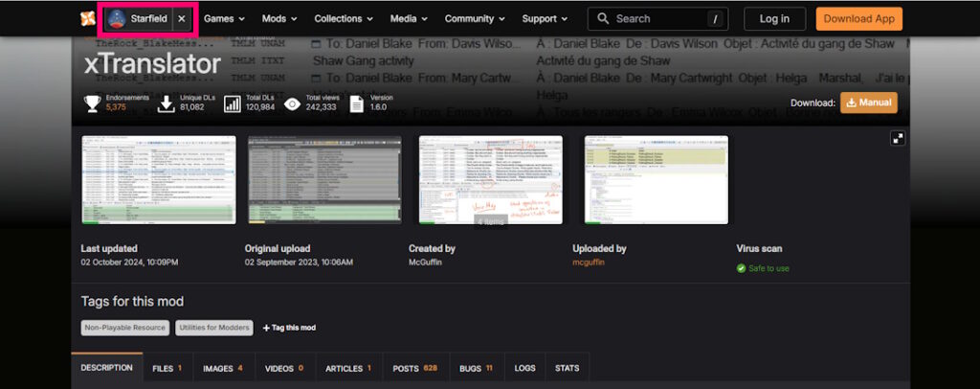Click the Unique DLs value 81,082
Viewport: 980px width, 389px height.
pos(192,107)
